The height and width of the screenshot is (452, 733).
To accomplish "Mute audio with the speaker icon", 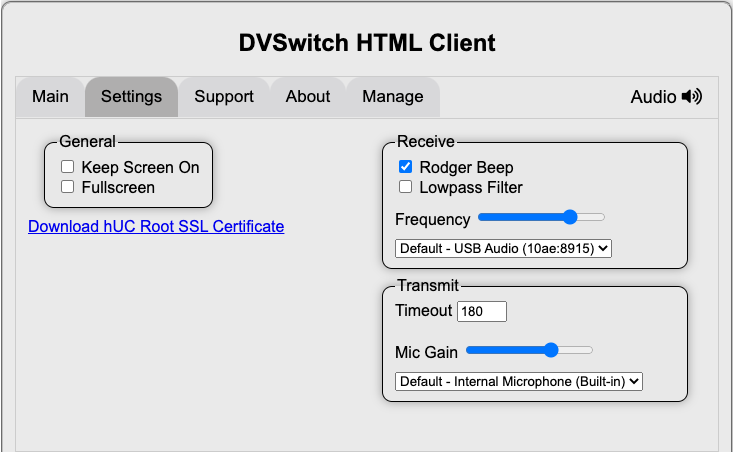I will (x=692, y=97).
